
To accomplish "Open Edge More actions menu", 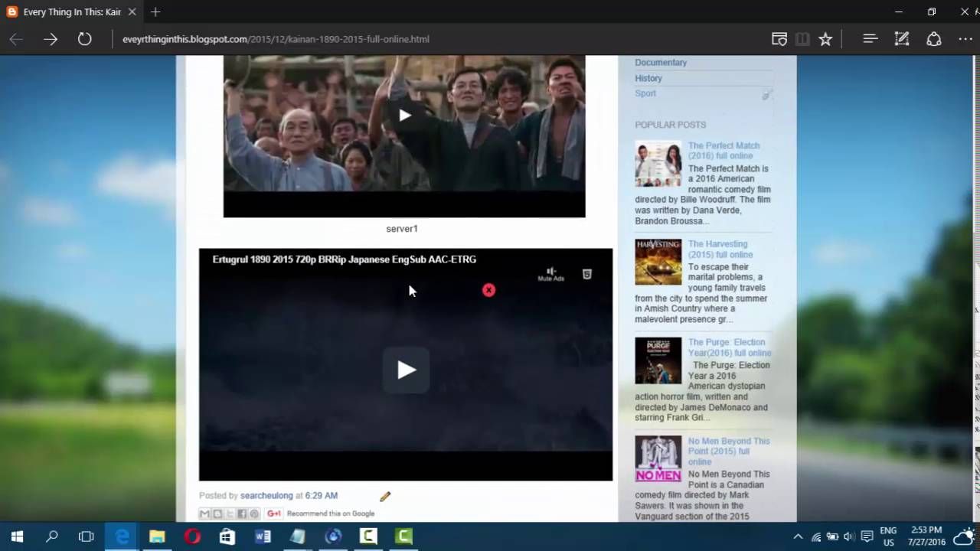I will click(x=965, y=39).
